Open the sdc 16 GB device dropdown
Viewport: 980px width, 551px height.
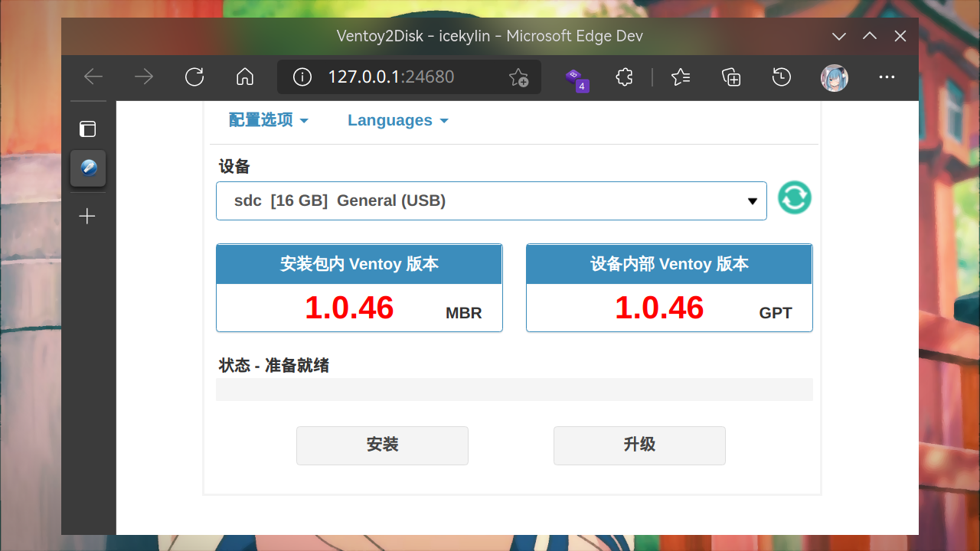click(491, 201)
